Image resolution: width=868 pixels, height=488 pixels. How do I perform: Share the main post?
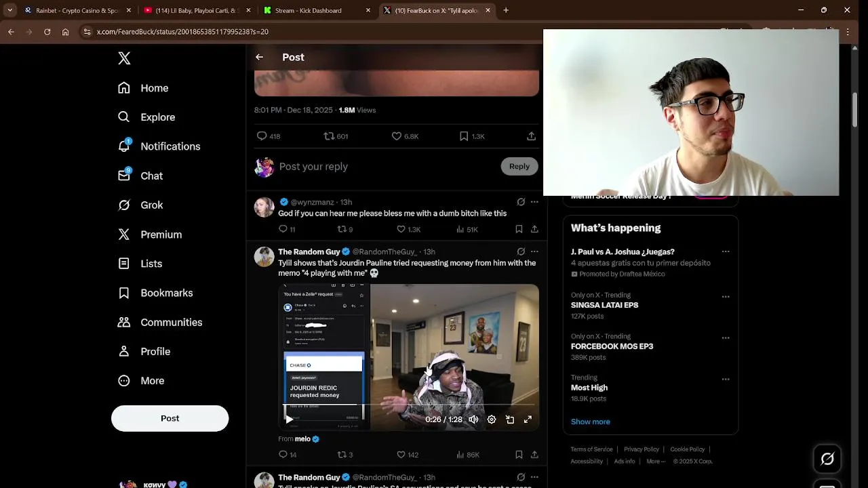(x=531, y=136)
